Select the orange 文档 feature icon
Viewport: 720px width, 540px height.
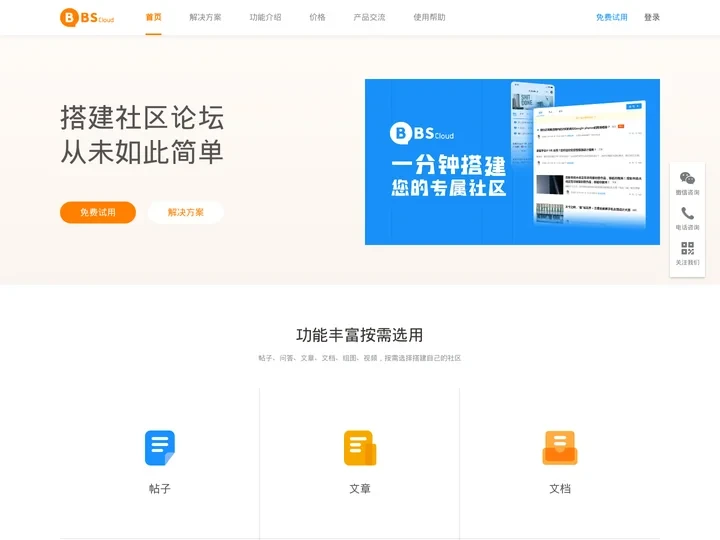(560, 448)
